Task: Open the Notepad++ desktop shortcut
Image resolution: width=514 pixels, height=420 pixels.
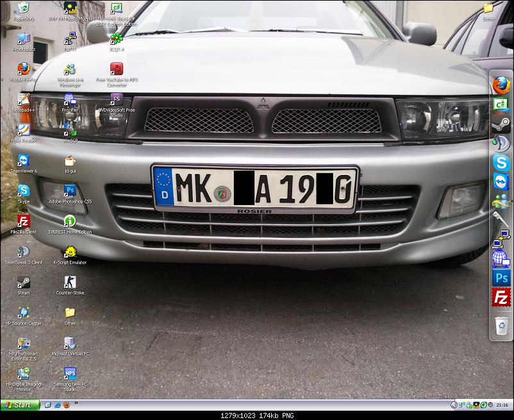Action: pos(24,100)
